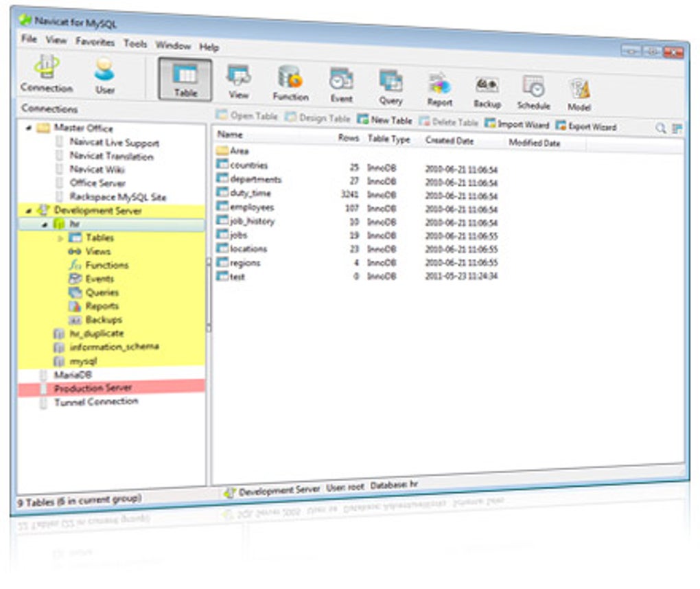Viewport: 700px width, 589px height.
Task: Select the Tunnel Connection entry
Action: click(x=96, y=402)
